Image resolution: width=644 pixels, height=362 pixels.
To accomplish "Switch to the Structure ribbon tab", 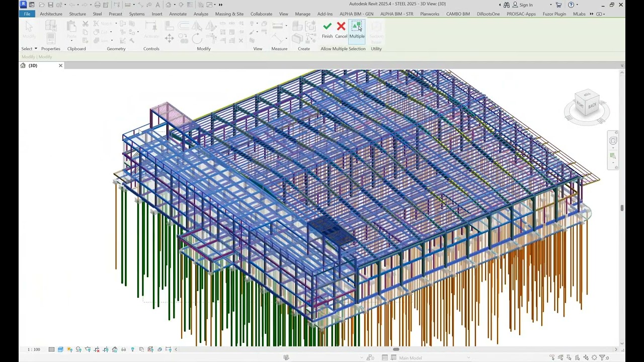I will 77,14.
